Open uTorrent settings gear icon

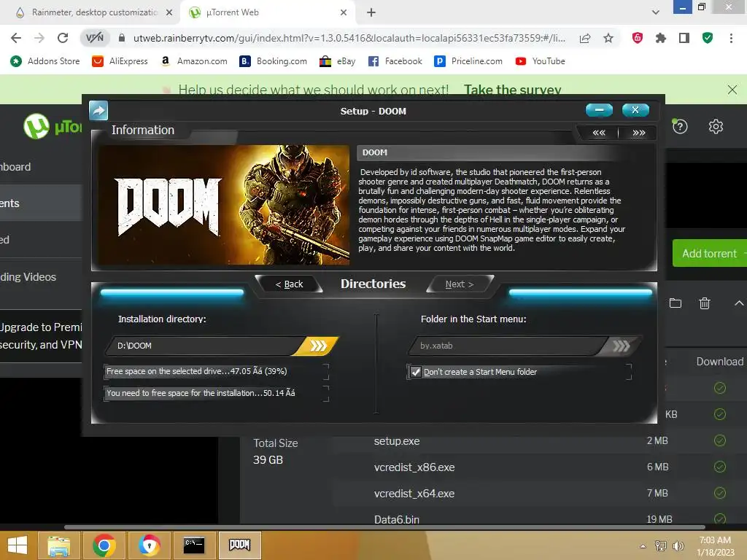pyautogui.click(x=716, y=127)
